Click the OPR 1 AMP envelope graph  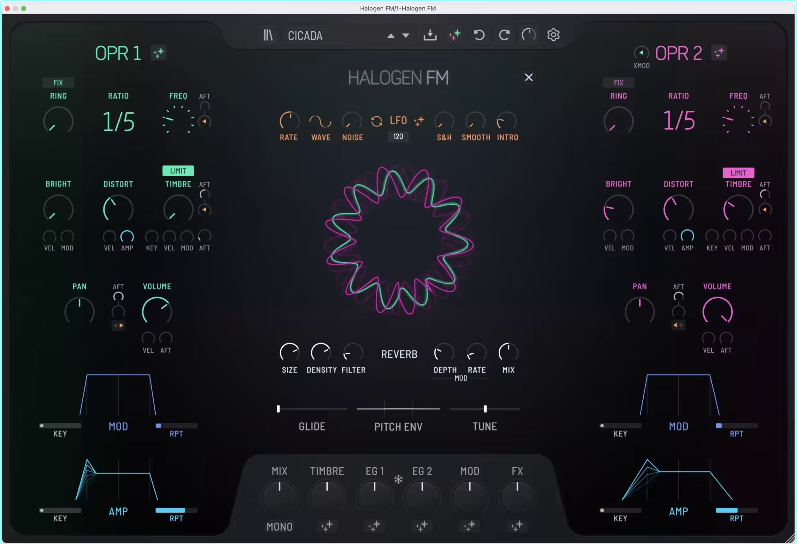pos(118,479)
